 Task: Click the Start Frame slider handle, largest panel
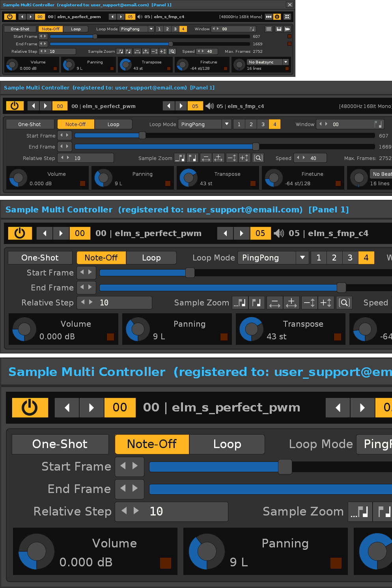point(285,467)
